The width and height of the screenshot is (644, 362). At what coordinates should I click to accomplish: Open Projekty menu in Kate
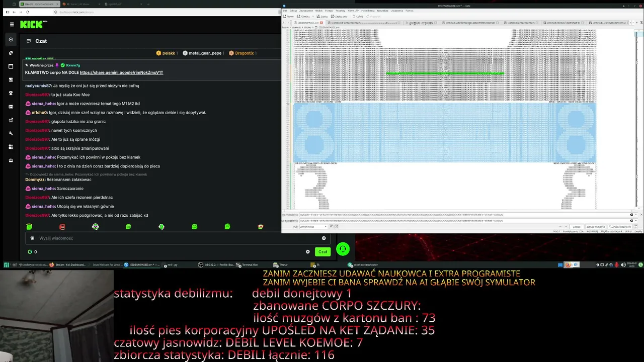(x=341, y=11)
